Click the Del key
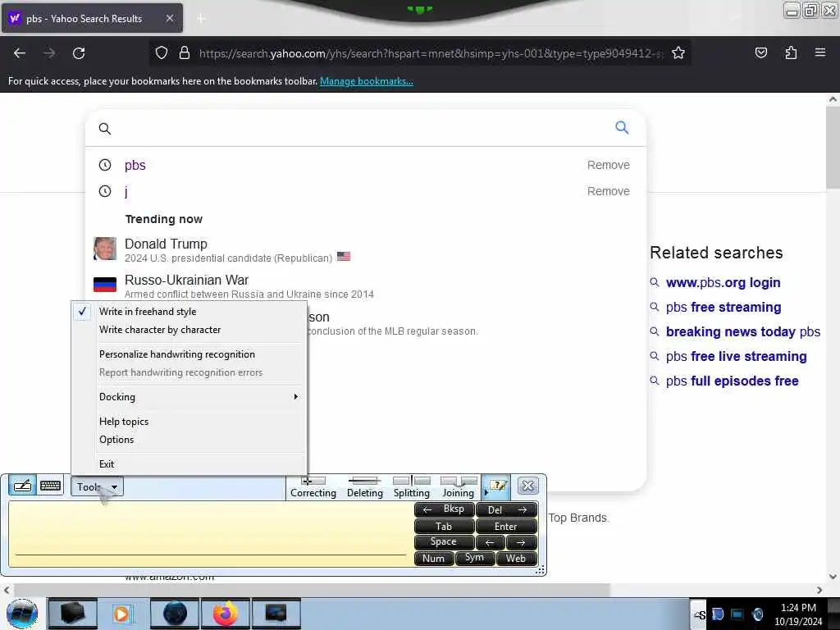 point(506,509)
